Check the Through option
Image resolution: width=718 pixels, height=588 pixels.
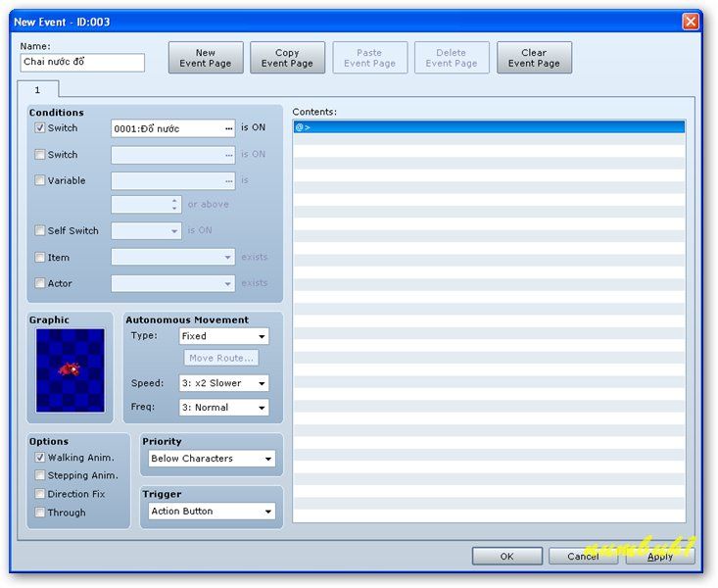coord(40,513)
